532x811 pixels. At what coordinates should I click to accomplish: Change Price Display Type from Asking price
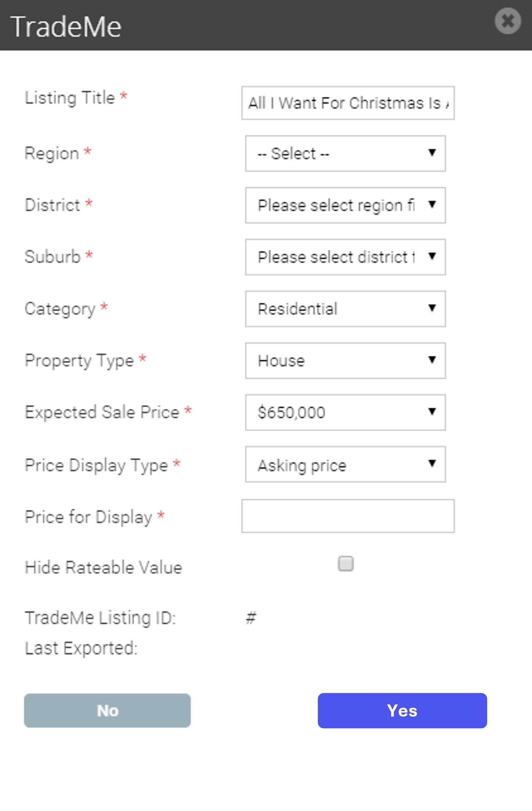click(x=345, y=464)
